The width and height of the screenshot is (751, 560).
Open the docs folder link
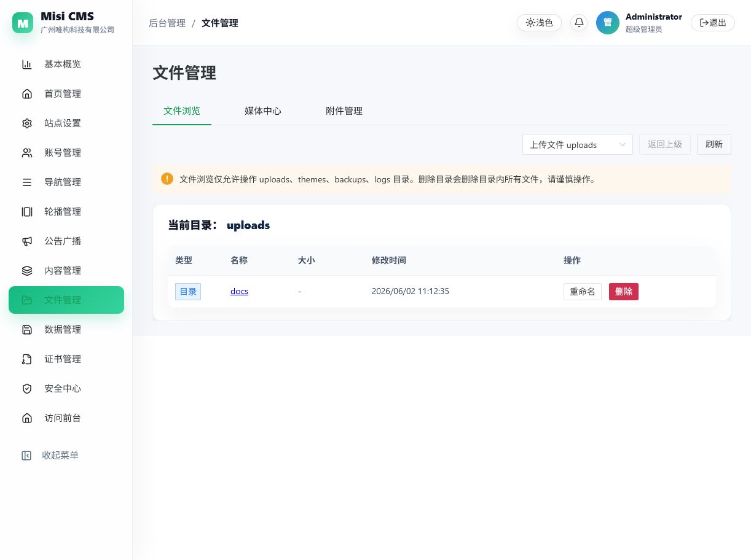(239, 292)
